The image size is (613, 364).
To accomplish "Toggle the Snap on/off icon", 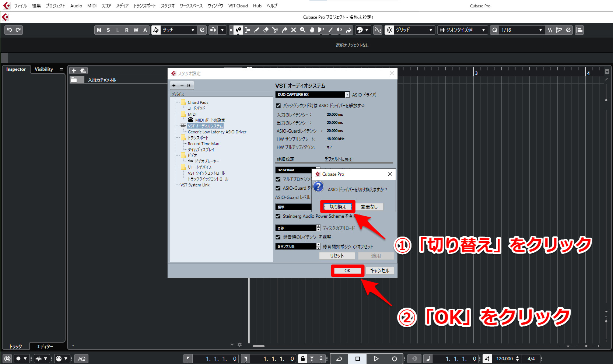I will (389, 30).
